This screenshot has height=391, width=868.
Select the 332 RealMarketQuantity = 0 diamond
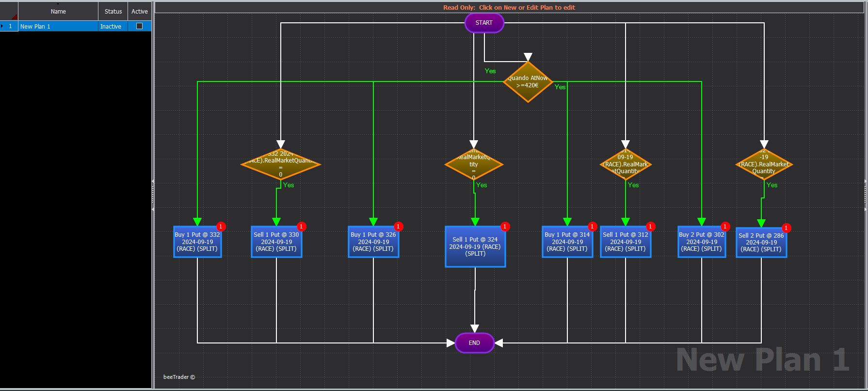click(281, 164)
